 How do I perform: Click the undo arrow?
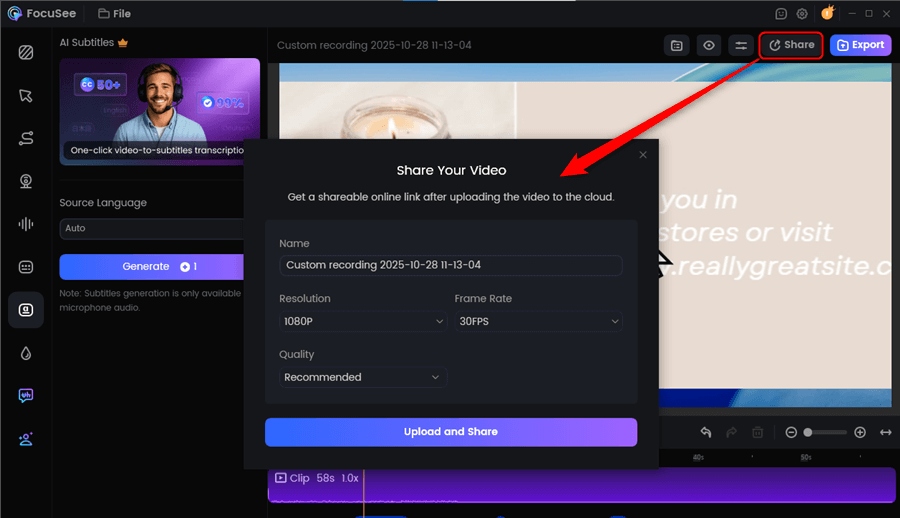(x=706, y=432)
